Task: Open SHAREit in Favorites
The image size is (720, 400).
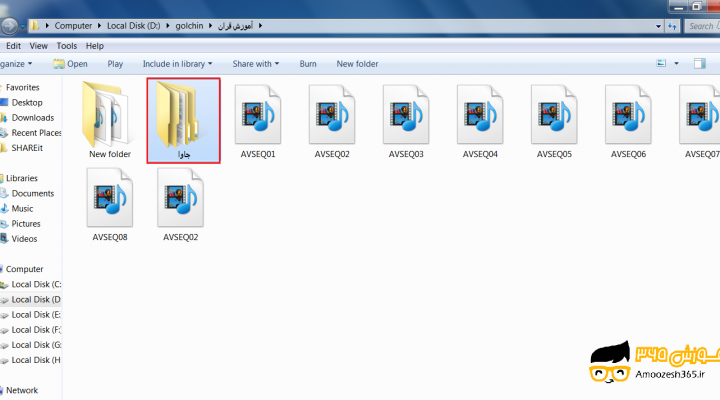Action: tap(22, 148)
